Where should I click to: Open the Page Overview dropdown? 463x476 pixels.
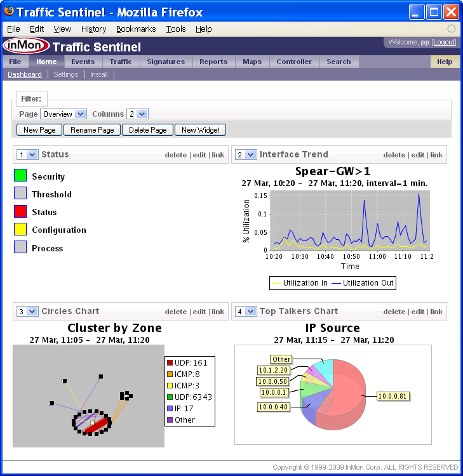(63, 114)
